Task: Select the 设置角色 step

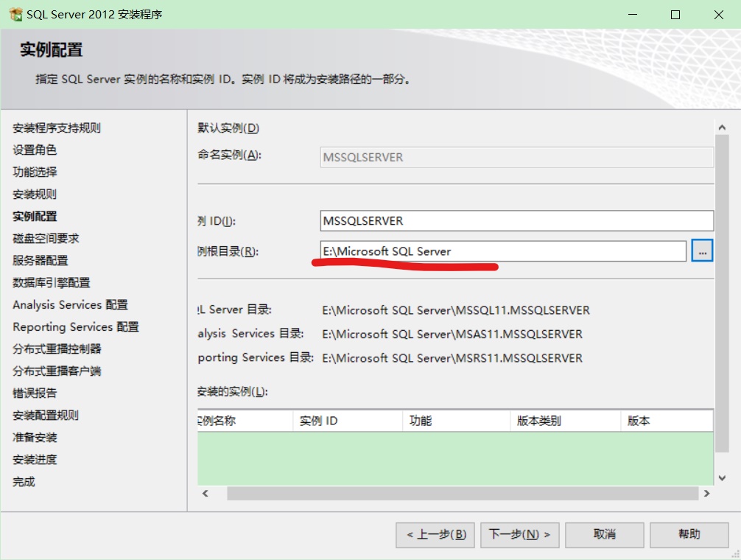Action: [x=35, y=150]
